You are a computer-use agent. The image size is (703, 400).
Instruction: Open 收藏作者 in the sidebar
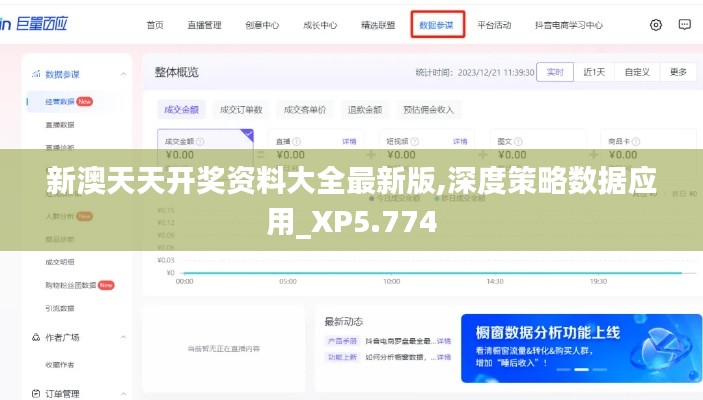click(x=60, y=365)
